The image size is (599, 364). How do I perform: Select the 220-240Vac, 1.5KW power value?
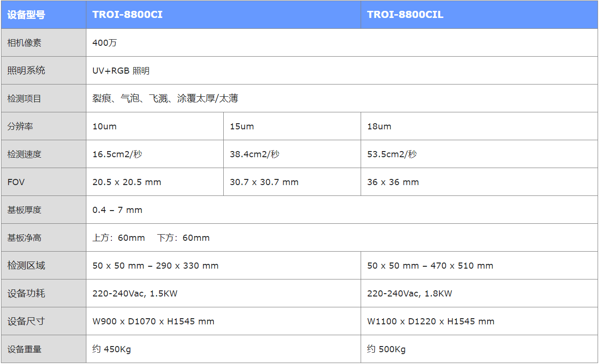[x=135, y=294]
